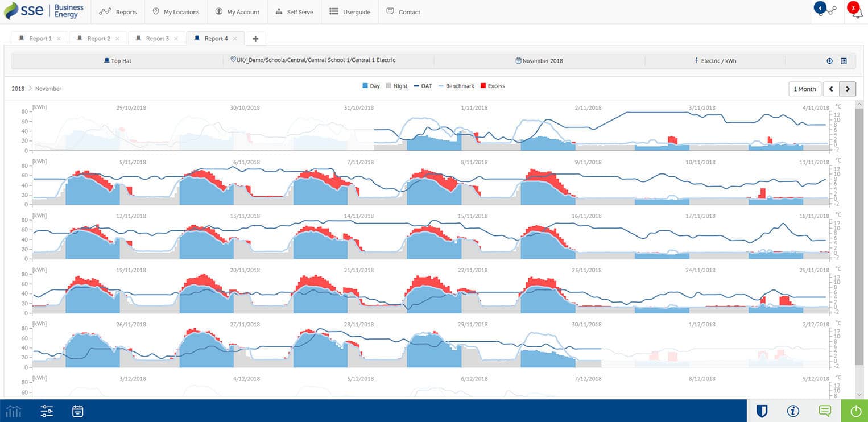Viewport: 868px width, 422px height.
Task: Click the vertical scrollbar thumb
Action: click(859, 237)
